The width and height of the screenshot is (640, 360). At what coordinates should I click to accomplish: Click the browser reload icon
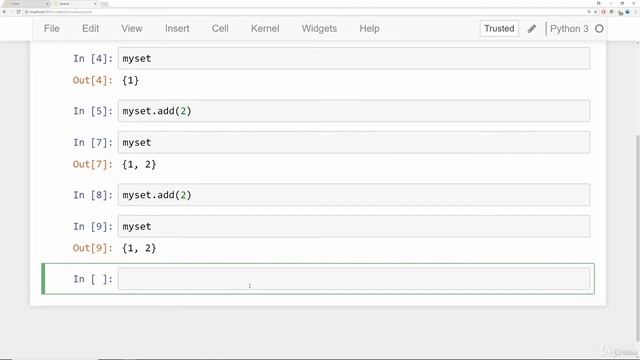pyautogui.click(x=18, y=12)
